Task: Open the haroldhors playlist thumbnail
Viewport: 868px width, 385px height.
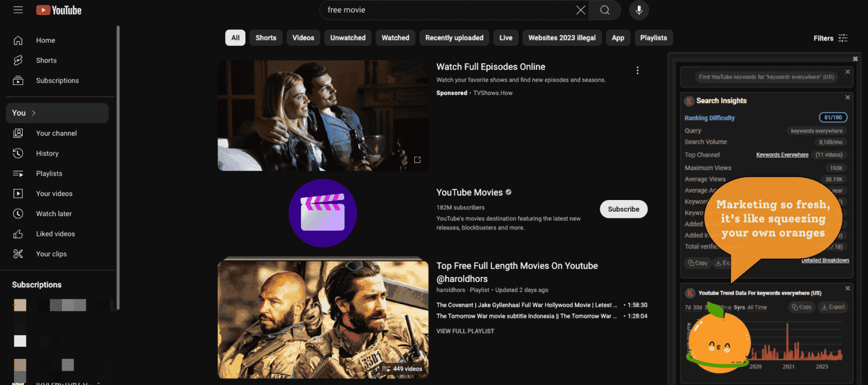Action: (323, 319)
